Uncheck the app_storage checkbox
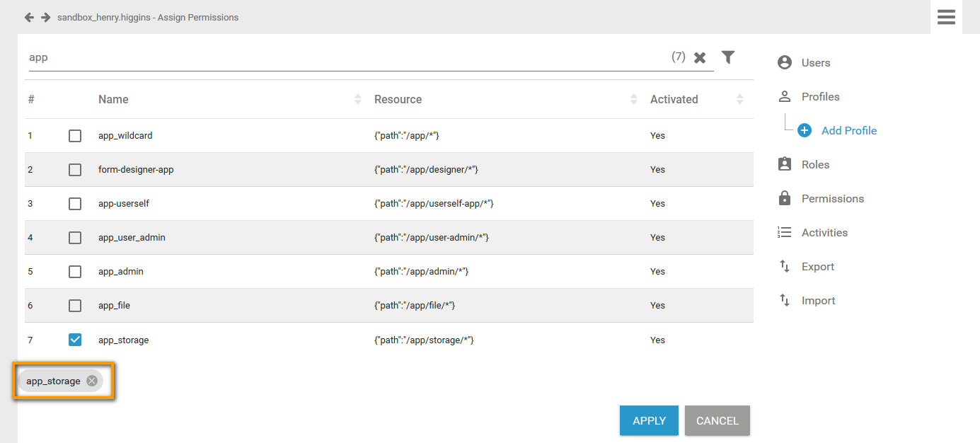980x443 pixels. [75, 340]
